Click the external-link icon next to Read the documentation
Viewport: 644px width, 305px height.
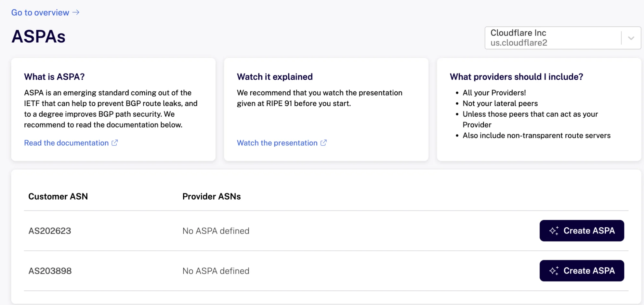pyautogui.click(x=115, y=143)
